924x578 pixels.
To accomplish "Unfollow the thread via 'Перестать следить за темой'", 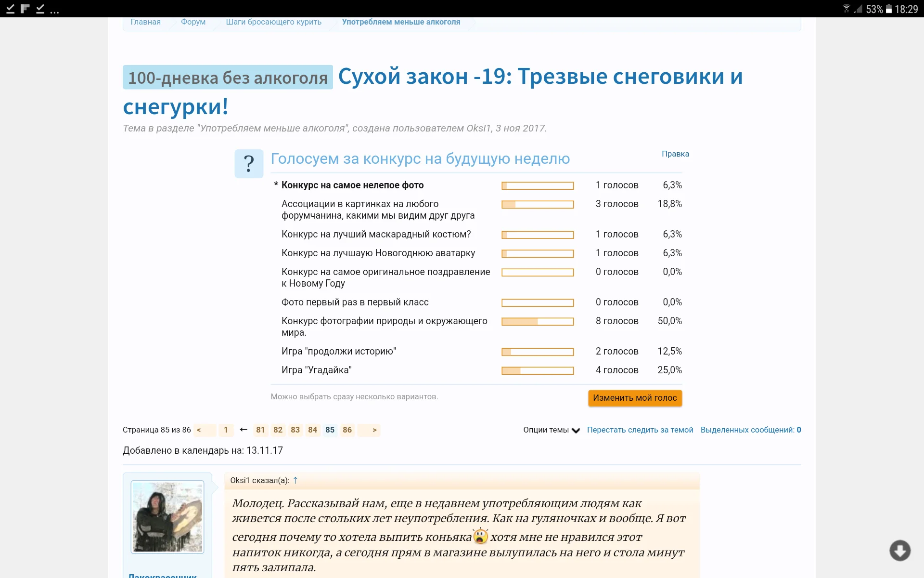I will pos(640,430).
